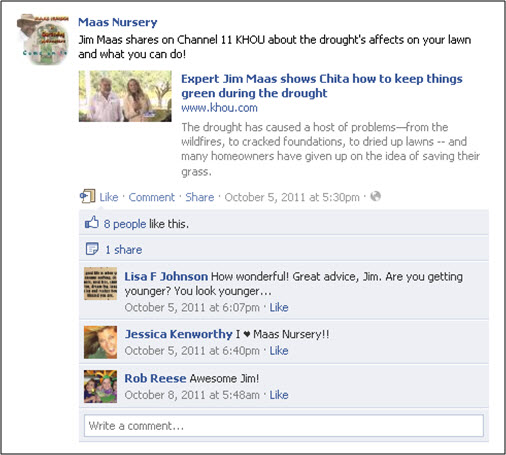Click the link post icon beside Like

pos(88,196)
